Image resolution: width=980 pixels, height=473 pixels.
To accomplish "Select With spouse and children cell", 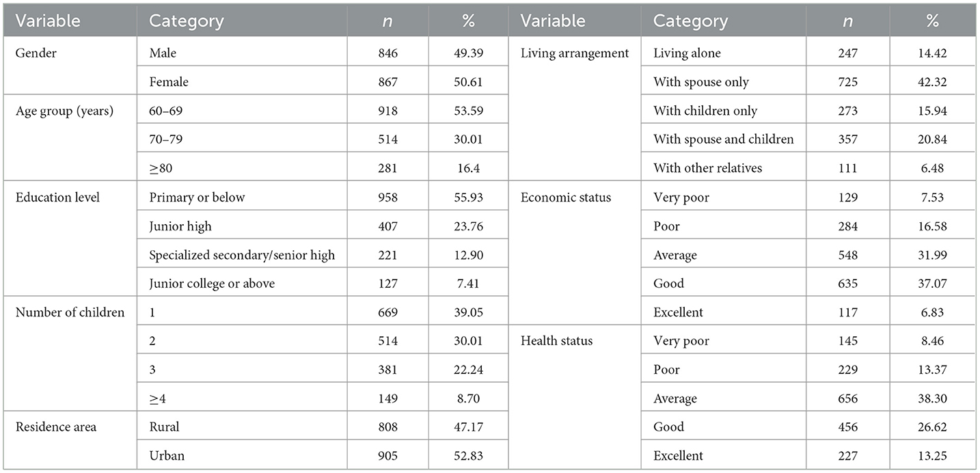I will pyautogui.click(x=724, y=139).
